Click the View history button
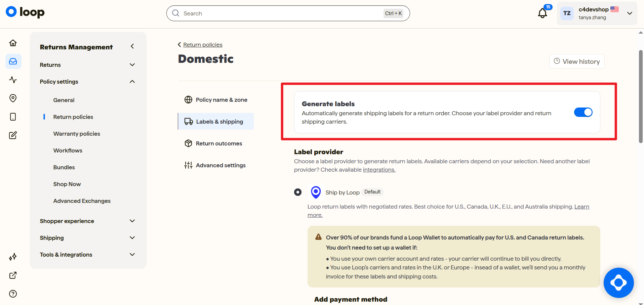This screenshot has height=305, width=644. [x=577, y=61]
